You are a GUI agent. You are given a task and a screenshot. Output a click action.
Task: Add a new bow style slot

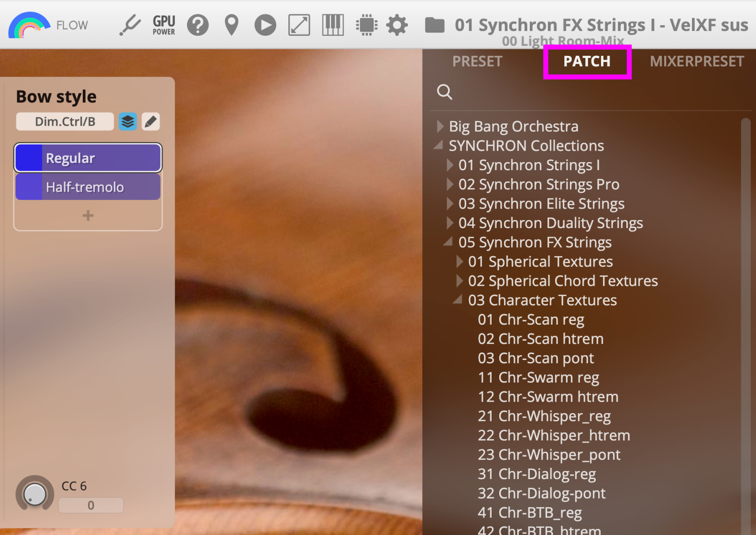pyautogui.click(x=88, y=215)
